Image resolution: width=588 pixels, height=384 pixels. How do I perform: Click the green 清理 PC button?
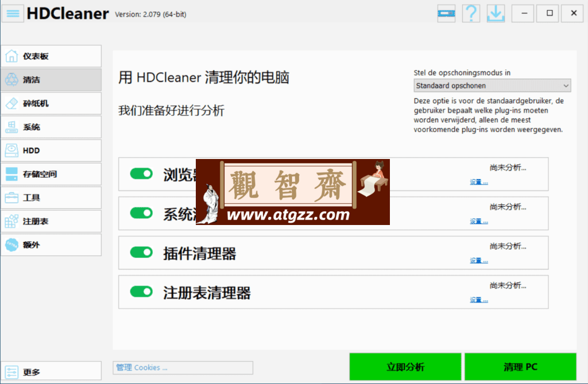[x=520, y=367]
